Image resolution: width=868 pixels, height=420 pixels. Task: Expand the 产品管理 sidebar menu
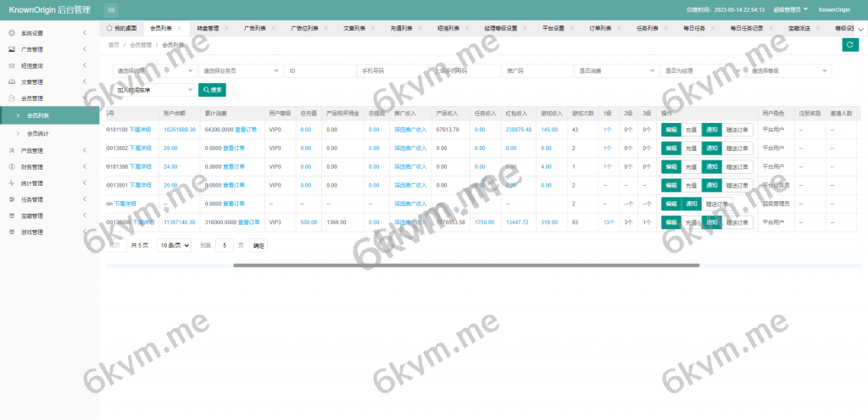pos(49,150)
